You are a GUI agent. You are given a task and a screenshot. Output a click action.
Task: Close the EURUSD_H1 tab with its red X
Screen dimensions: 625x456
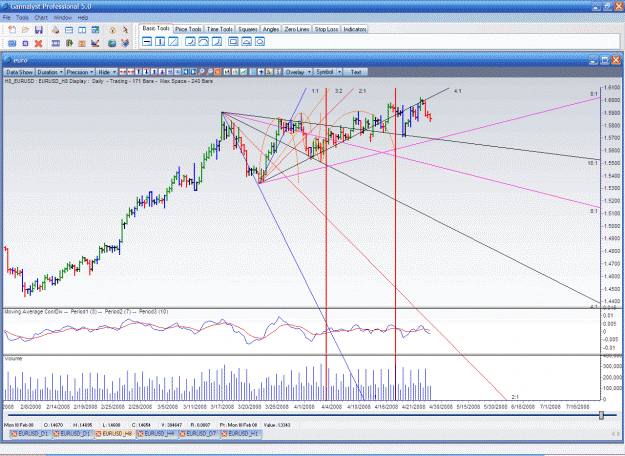(x=224, y=434)
